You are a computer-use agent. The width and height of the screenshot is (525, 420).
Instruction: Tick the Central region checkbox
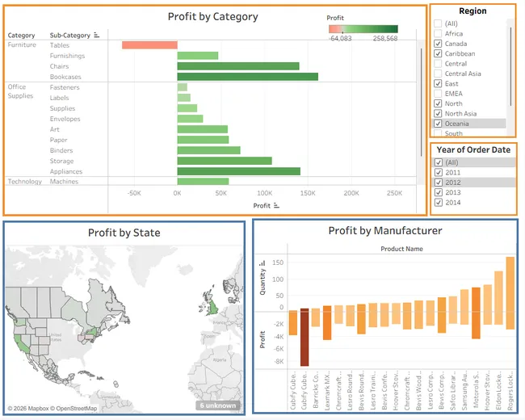tap(438, 64)
